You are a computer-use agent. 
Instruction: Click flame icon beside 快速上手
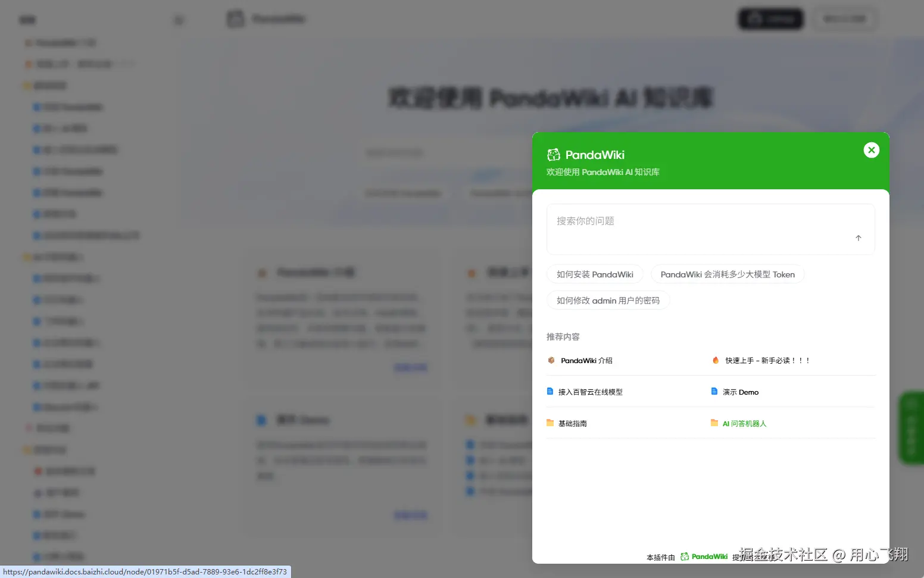[716, 360]
